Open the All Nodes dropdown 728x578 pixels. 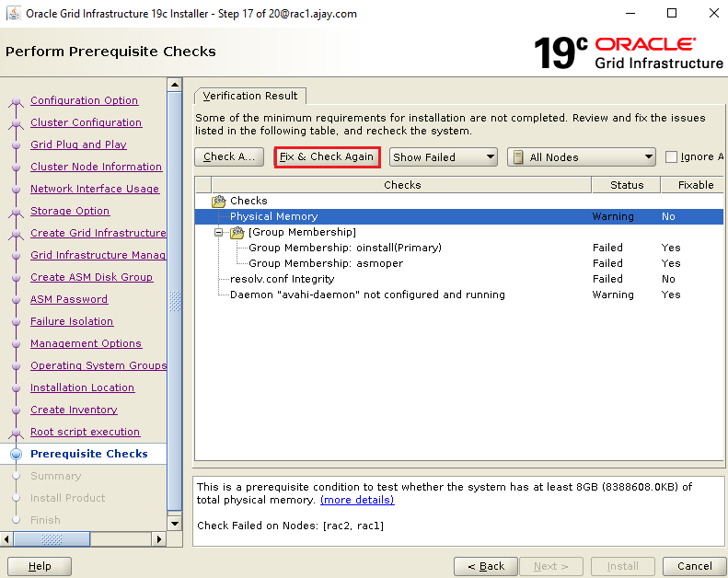(582, 156)
